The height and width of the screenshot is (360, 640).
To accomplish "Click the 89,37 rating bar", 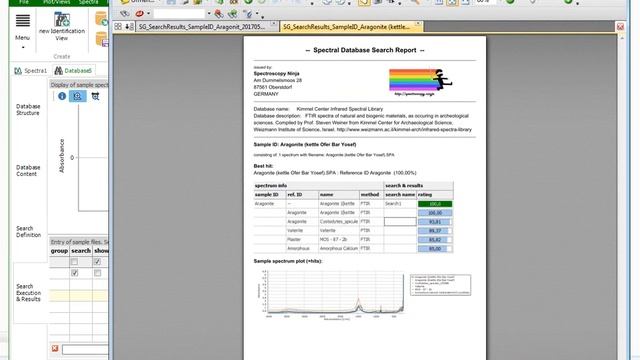I will click(x=435, y=231).
